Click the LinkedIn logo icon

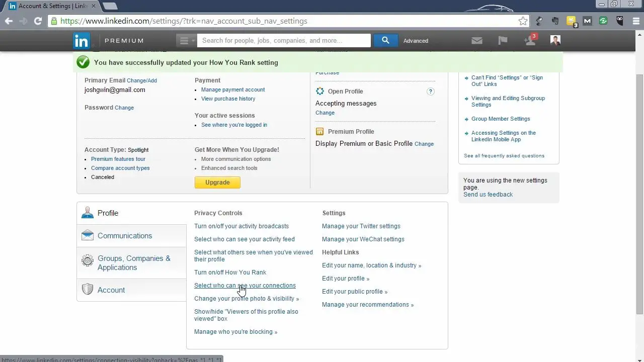point(82,41)
